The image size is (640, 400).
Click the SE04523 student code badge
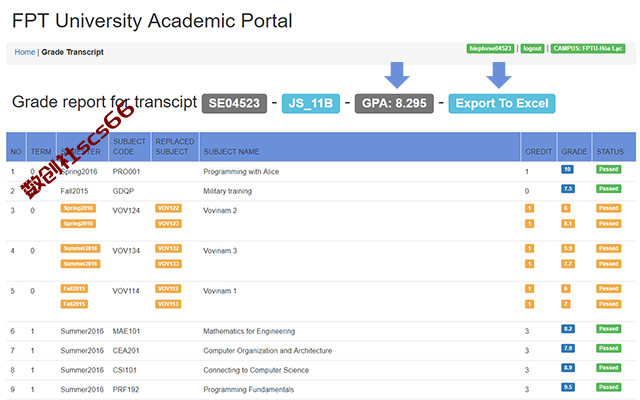click(x=234, y=103)
